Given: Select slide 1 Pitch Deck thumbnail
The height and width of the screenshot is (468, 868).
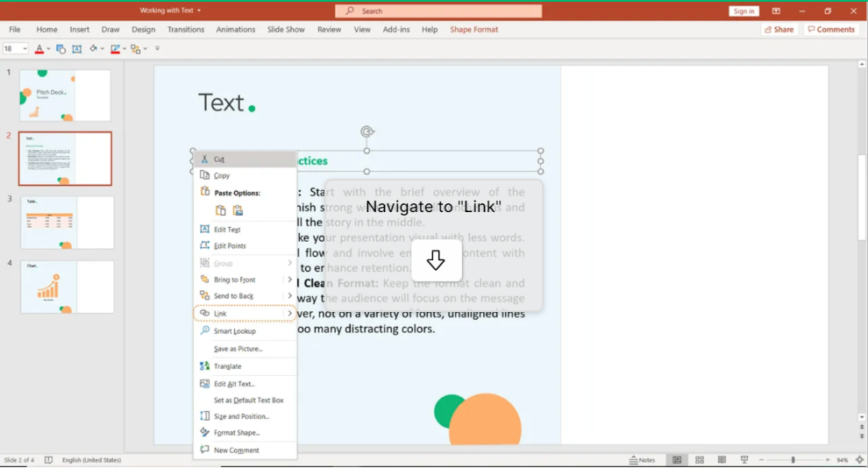Looking at the screenshot, I should [x=65, y=96].
